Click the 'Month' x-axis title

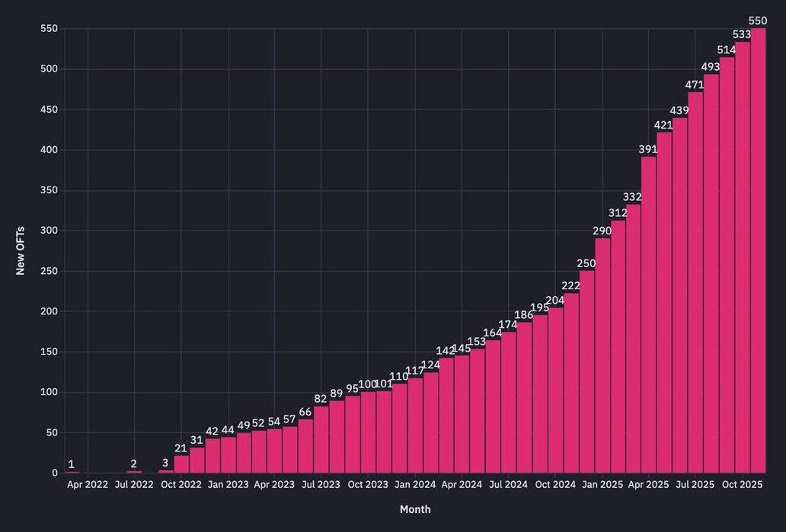coord(415,509)
